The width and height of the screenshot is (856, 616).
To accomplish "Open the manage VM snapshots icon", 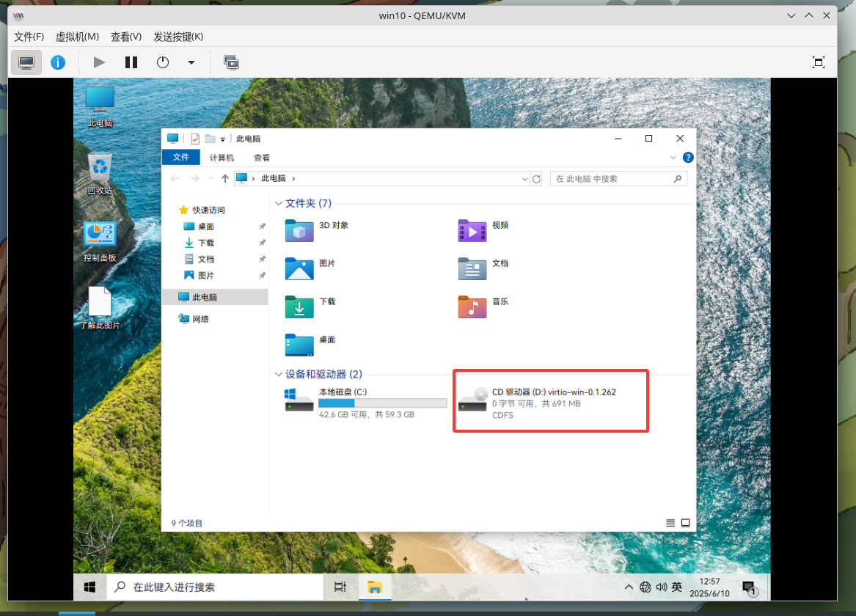I will [232, 62].
